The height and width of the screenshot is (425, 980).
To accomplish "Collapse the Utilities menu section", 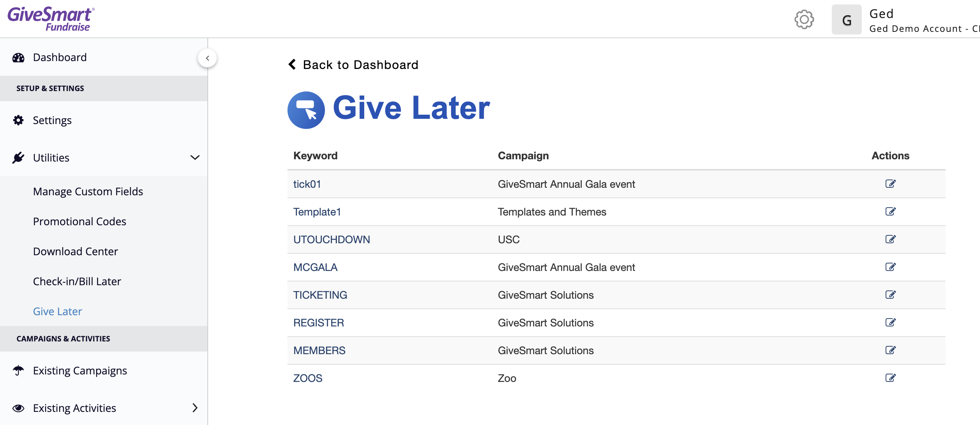I will (195, 158).
